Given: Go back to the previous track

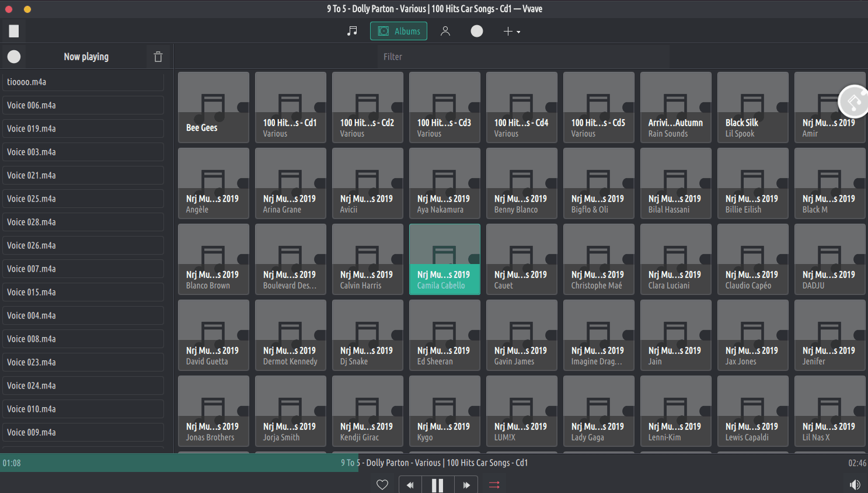Looking at the screenshot, I should click(410, 485).
